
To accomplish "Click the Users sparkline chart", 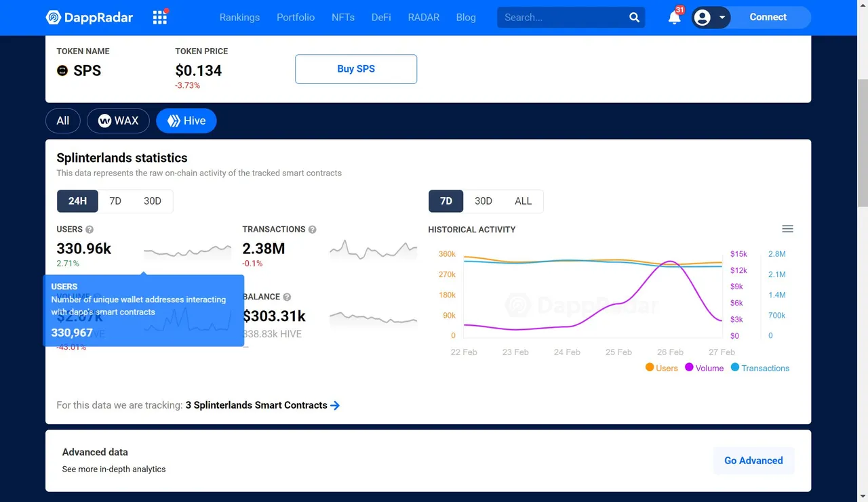I will point(188,252).
